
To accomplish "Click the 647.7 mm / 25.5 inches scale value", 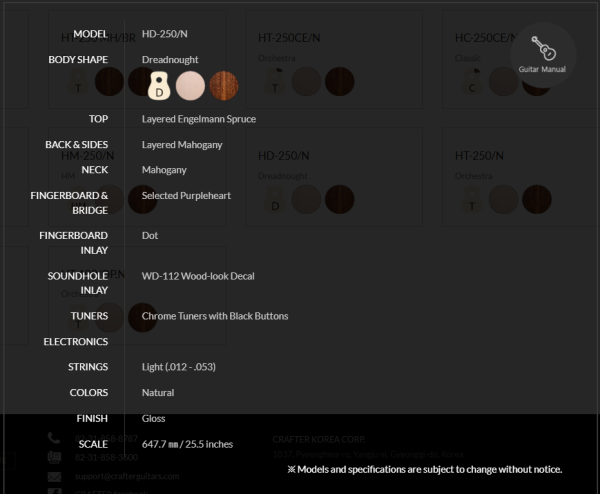I will [187, 444].
